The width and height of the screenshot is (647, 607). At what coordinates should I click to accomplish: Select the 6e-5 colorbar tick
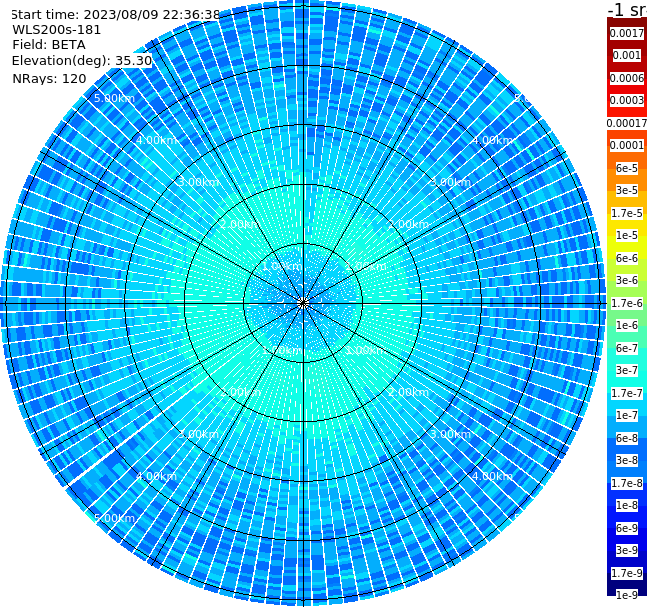[627, 168]
